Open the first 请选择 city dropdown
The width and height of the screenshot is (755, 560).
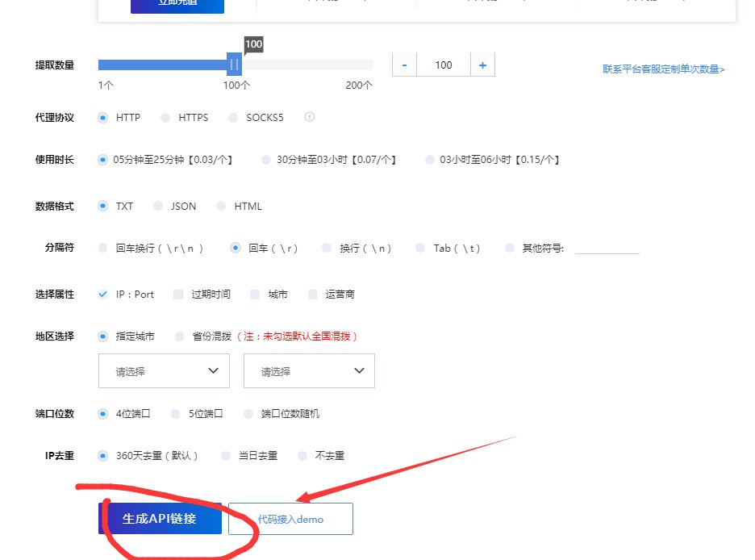pyautogui.click(x=163, y=370)
